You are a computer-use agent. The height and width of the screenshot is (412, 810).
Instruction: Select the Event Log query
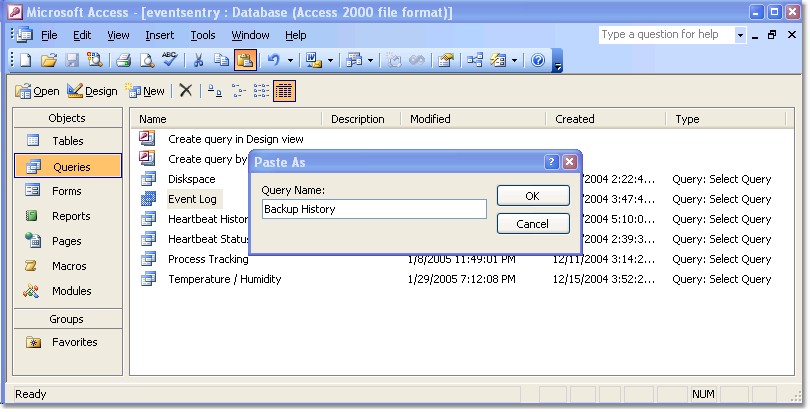(192, 199)
